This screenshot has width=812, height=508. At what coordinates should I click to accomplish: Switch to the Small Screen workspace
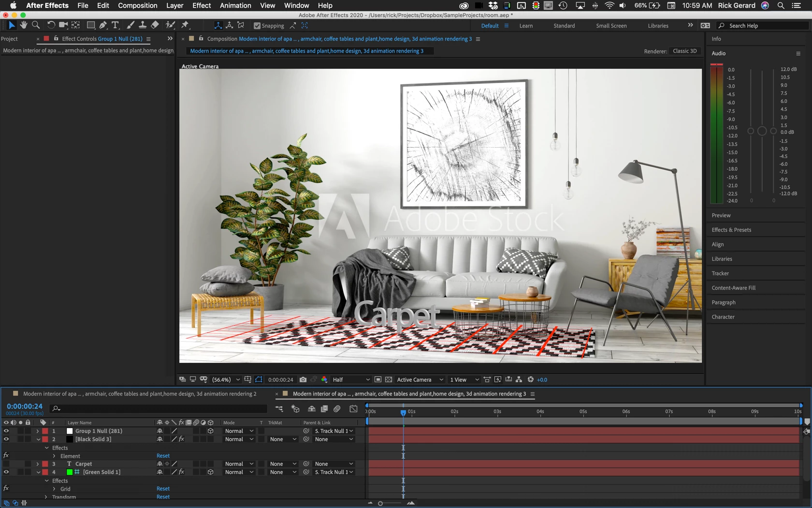(x=611, y=26)
